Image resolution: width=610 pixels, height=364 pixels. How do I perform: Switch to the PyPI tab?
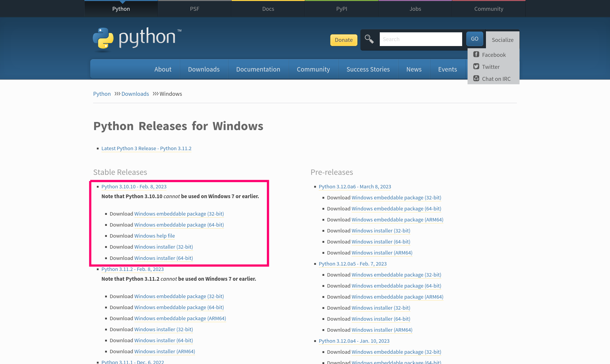[x=341, y=9]
